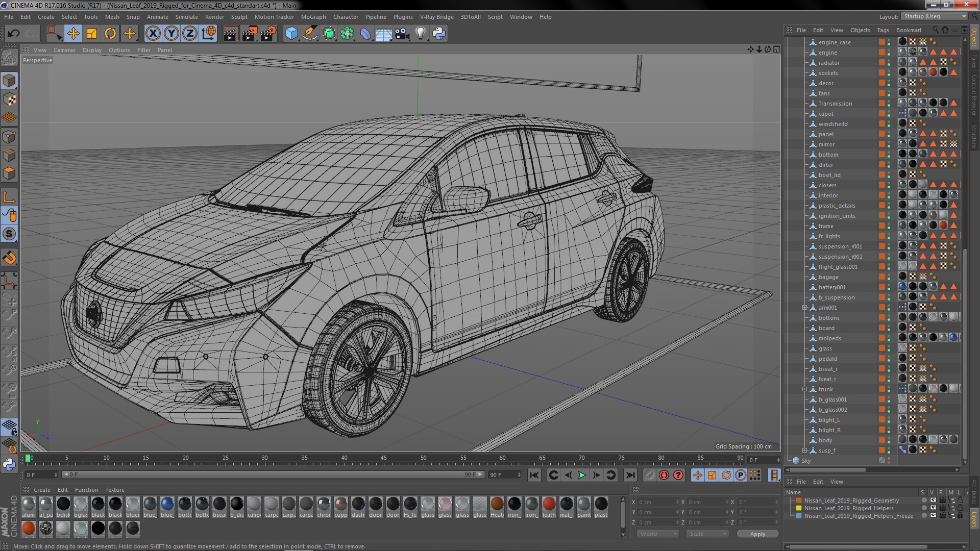Open the Scale mode dropdown

[707, 534]
